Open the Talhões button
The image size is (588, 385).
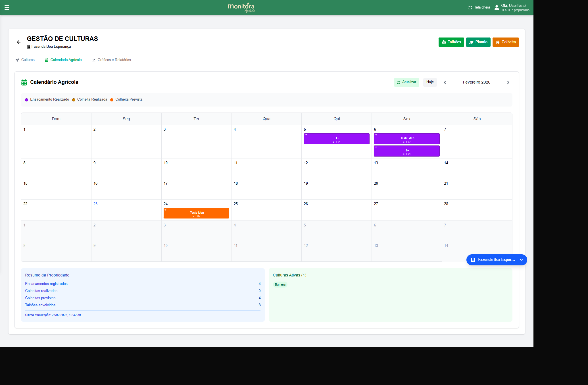[451, 42]
